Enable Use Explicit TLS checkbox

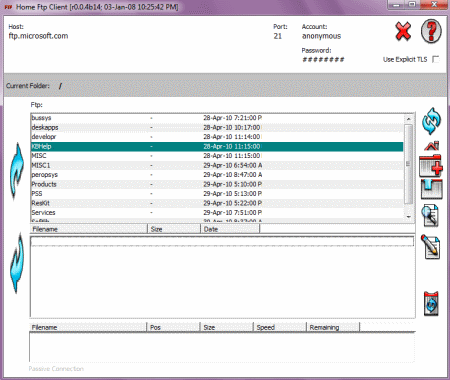(435, 59)
